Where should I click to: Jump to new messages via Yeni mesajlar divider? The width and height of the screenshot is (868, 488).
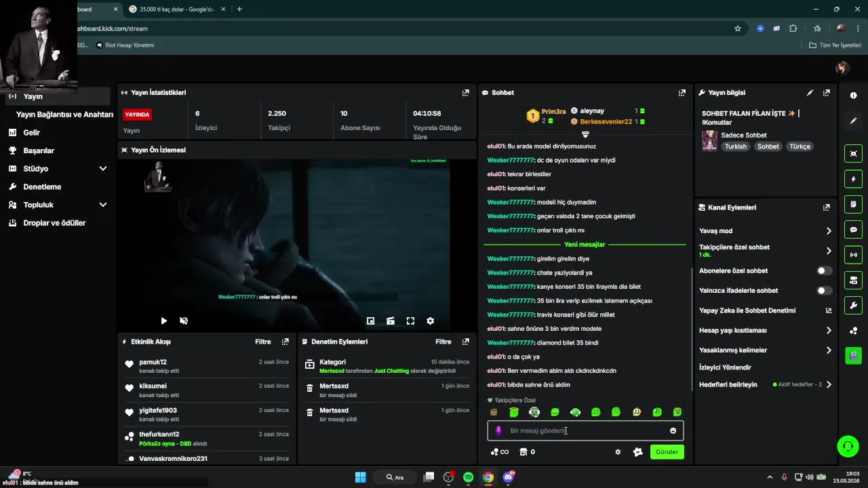pyautogui.click(x=585, y=245)
